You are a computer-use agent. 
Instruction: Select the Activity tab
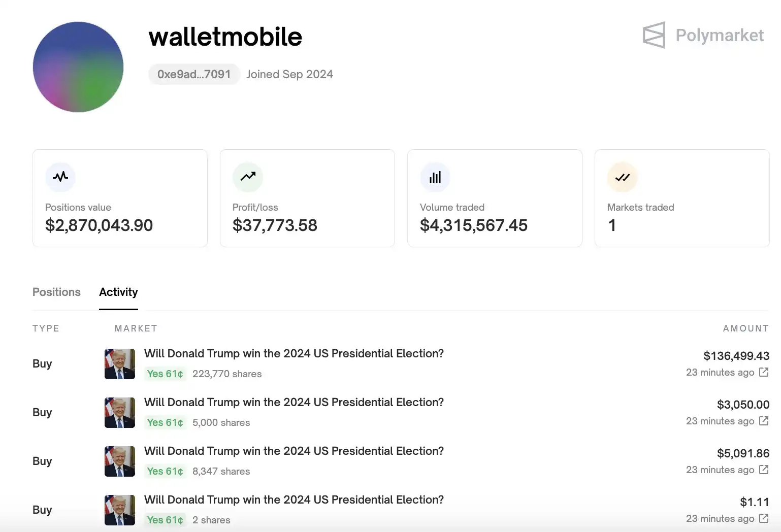[118, 292]
